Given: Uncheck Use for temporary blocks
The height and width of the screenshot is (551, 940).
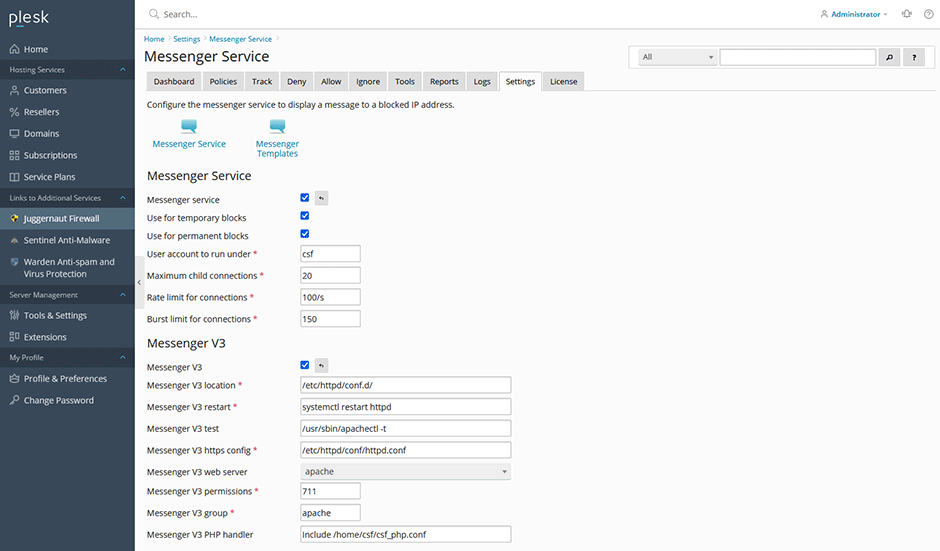Looking at the screenshot, I should click(x=305, y=215).
